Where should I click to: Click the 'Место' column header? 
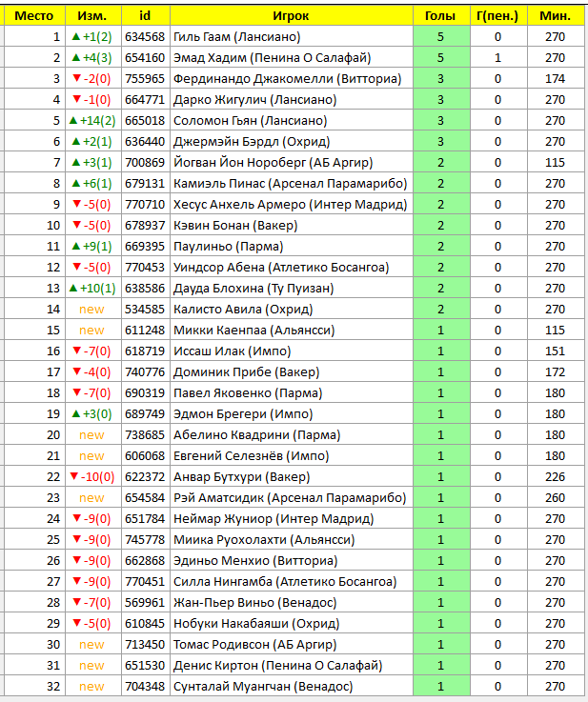coord(34,16)
